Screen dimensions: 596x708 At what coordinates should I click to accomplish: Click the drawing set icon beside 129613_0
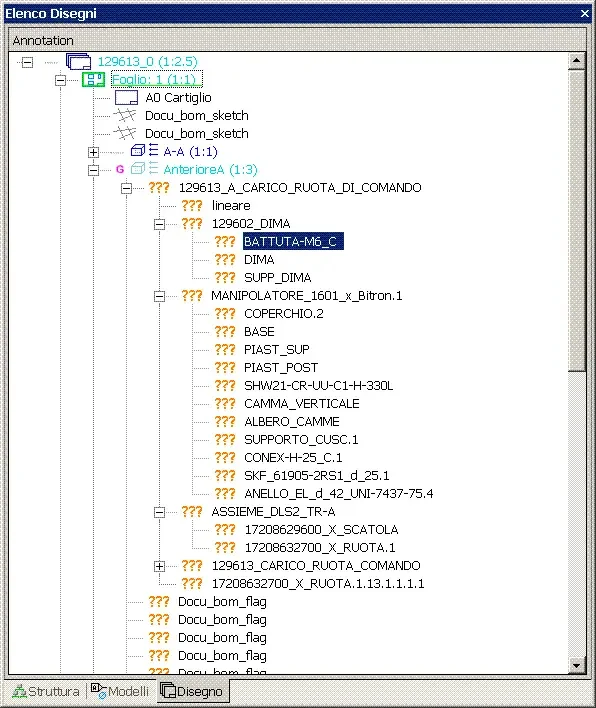pyautogui.click(x=78, y=61)
